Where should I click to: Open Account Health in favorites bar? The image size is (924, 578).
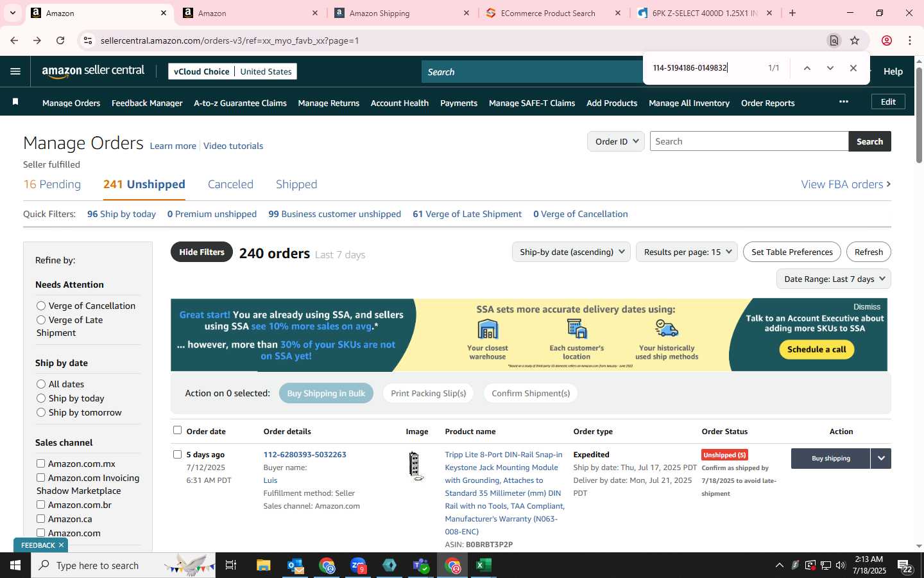click(x=400, y=103)
